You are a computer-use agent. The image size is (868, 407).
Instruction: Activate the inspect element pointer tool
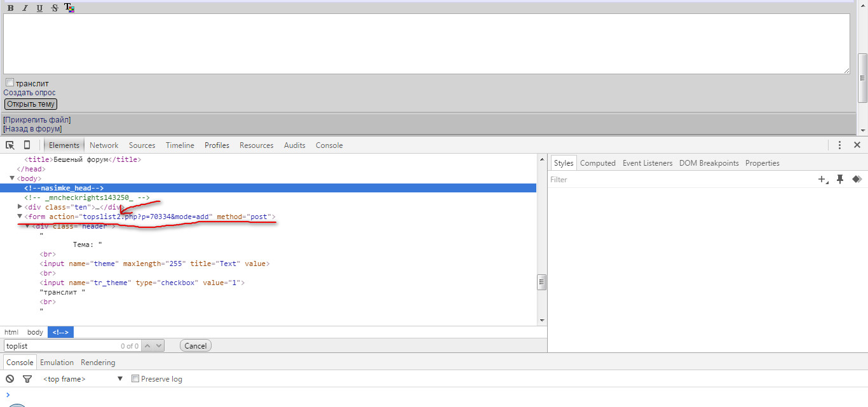pos(10,145)
